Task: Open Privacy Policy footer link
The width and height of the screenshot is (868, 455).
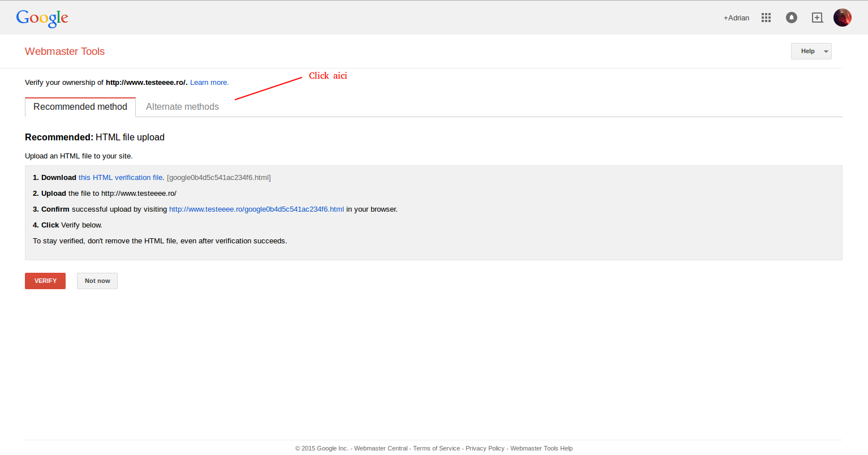Action: pyautogui.click(x=485, y=448)
